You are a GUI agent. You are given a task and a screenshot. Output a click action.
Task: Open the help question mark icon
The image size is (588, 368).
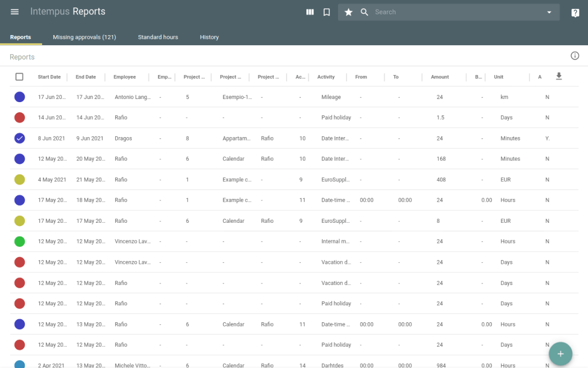click(575, 13)
